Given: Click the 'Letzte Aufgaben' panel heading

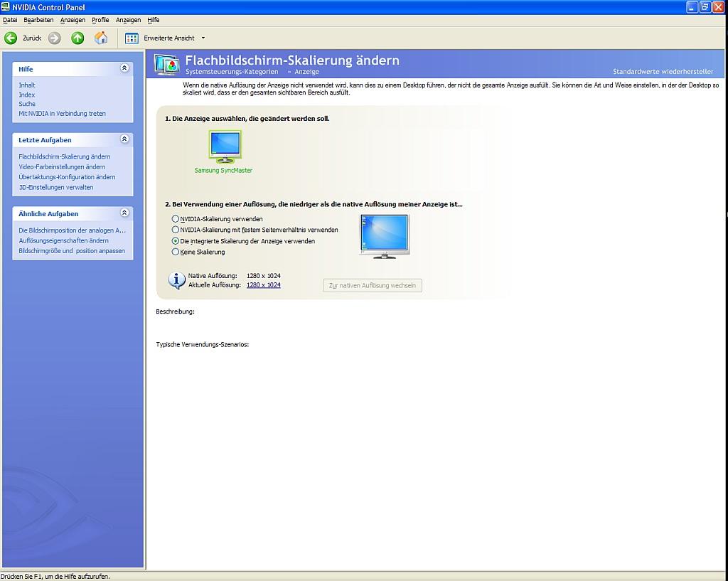Looking at the screenshot, I should pos(45,140).
